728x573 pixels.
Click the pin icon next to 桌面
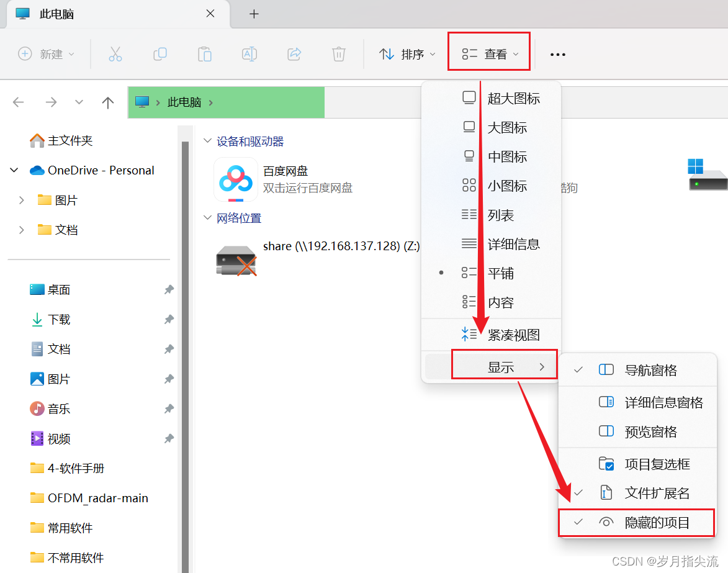click(169, 290)
